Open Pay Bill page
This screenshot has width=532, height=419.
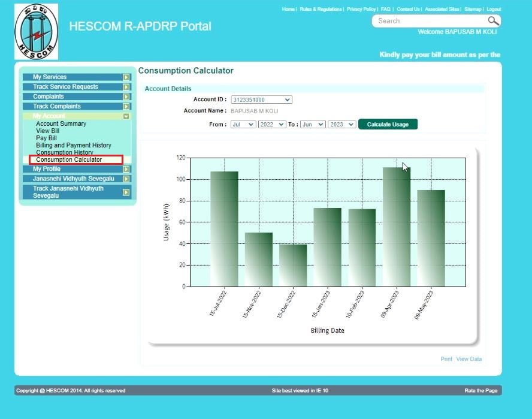tap(47, 138)
